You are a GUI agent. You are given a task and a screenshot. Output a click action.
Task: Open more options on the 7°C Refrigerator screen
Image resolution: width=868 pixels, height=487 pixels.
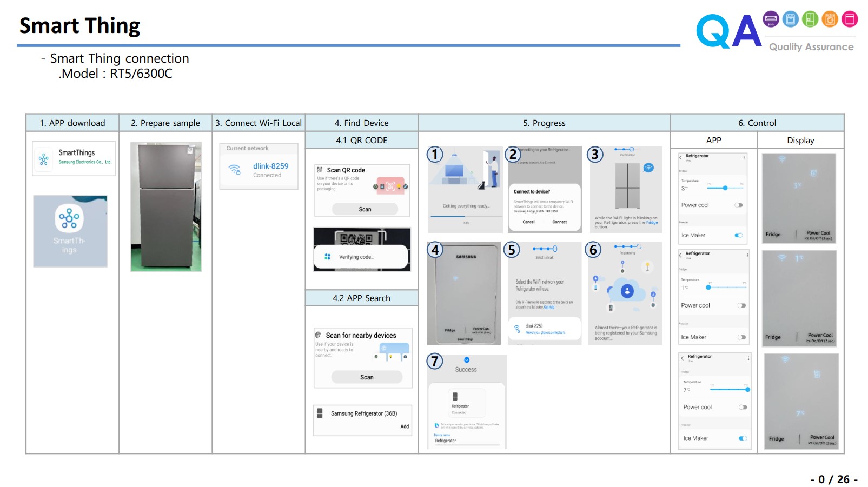[748, 358]
